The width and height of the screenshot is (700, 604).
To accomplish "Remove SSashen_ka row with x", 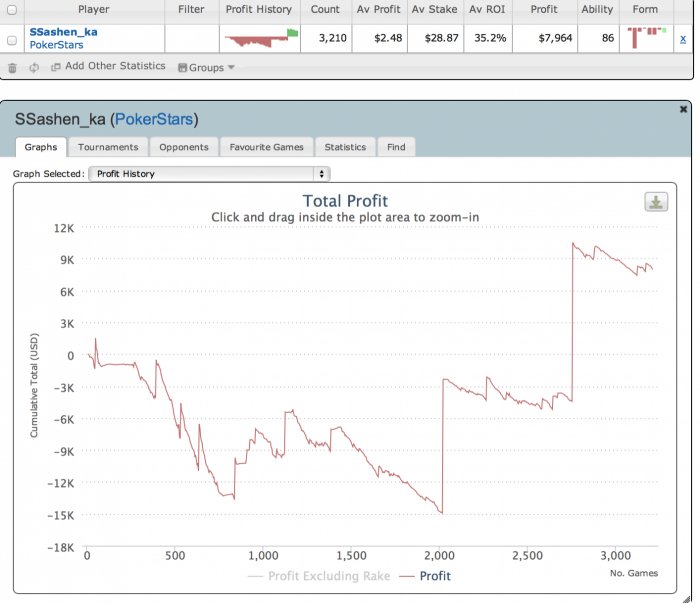I will pos(683,39).
